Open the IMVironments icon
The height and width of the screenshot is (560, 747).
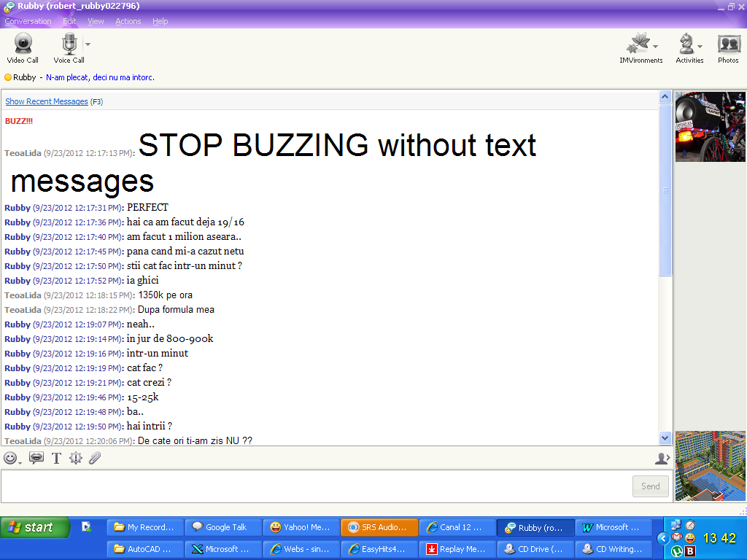pyautogui.click(x=638, y=47)
